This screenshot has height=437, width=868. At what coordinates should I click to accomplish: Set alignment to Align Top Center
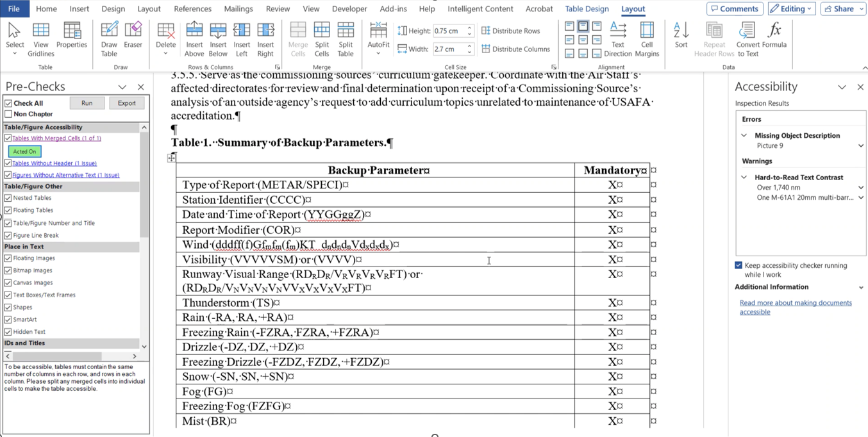point(583,26)
